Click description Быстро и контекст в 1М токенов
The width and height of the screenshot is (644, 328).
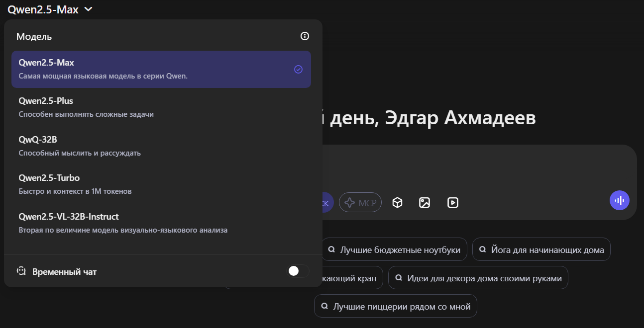click(75, 191)
